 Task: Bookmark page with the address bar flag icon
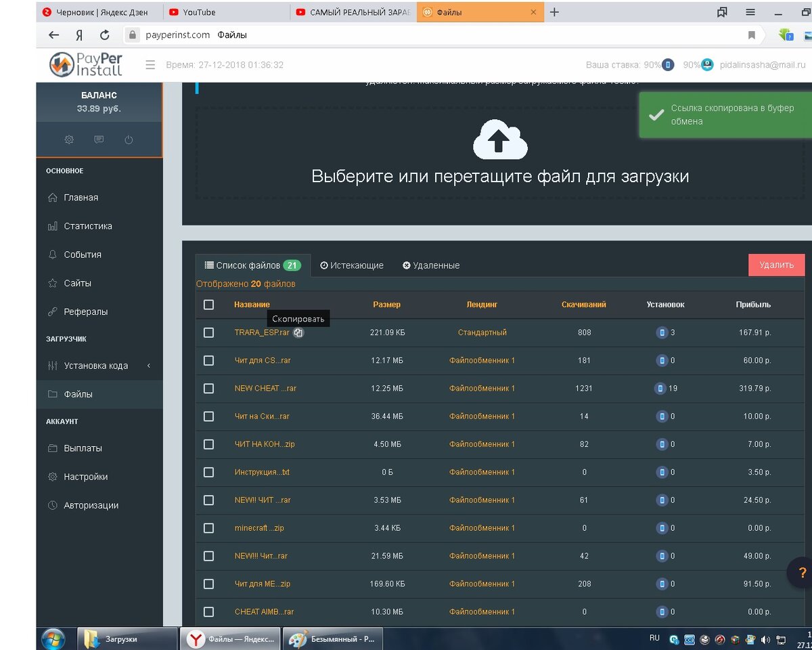[751, 35]
